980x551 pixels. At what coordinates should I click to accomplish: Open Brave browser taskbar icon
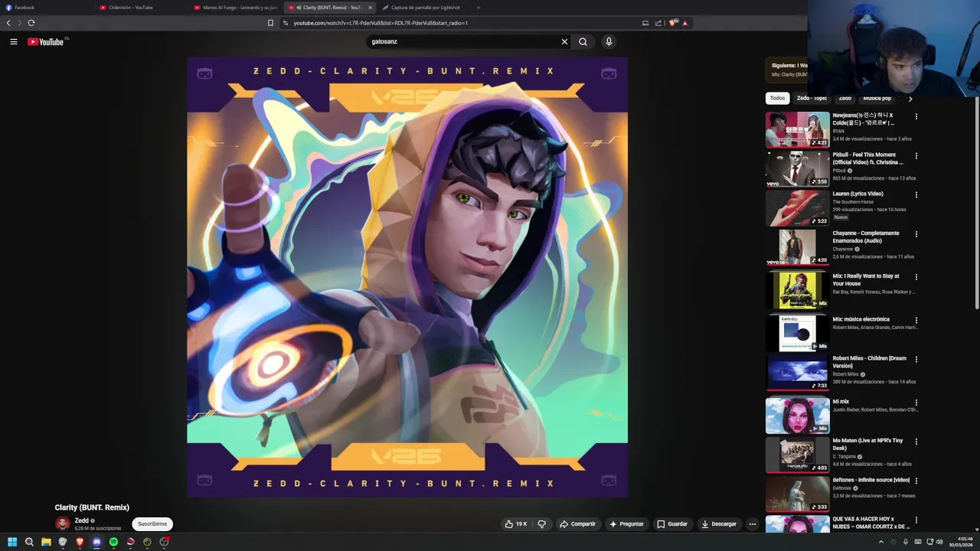[80, 542]
